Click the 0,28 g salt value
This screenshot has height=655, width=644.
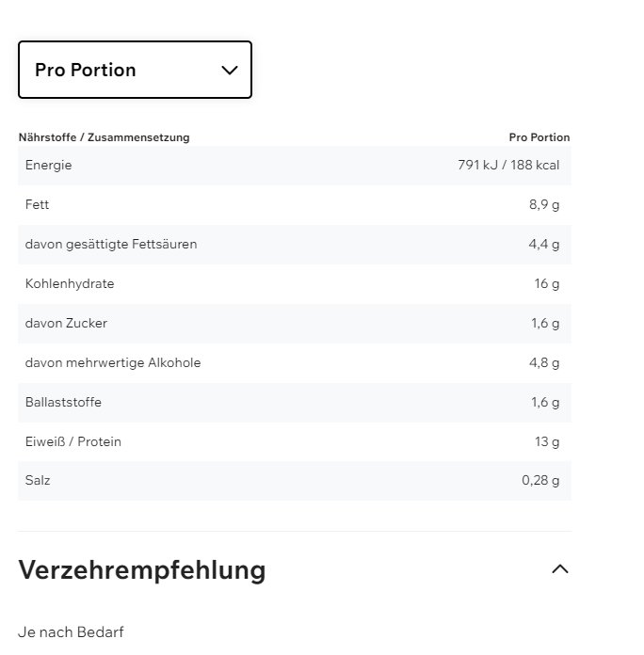coord(540,481)
